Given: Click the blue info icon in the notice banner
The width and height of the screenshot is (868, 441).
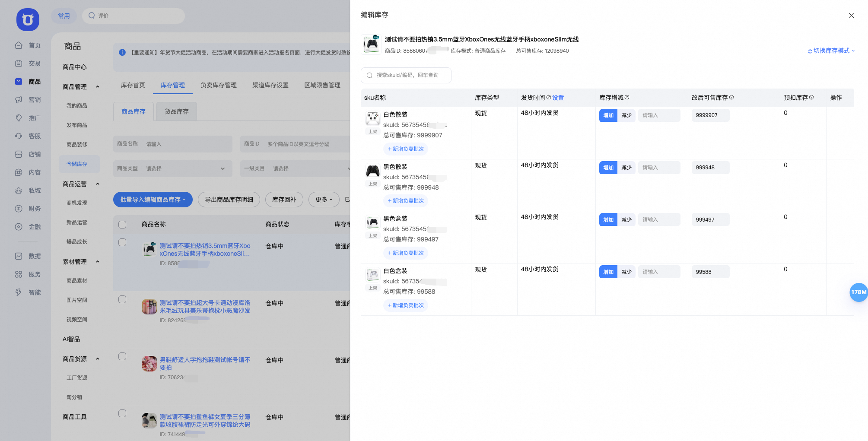Looking at the screenshot, I should (122, 52).
